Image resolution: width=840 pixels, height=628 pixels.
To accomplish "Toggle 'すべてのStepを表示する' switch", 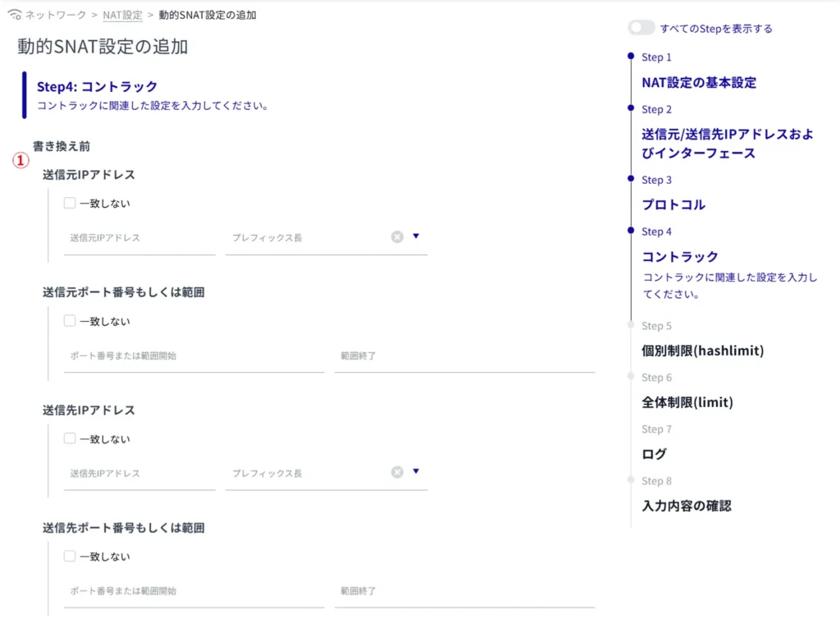I will [641, 28].
